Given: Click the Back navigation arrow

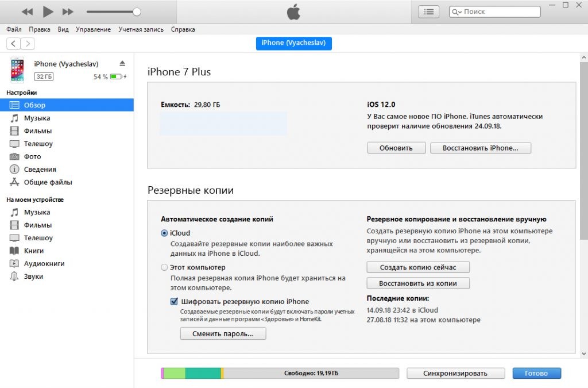Looking at the screenshot, I should click(13, 44).
